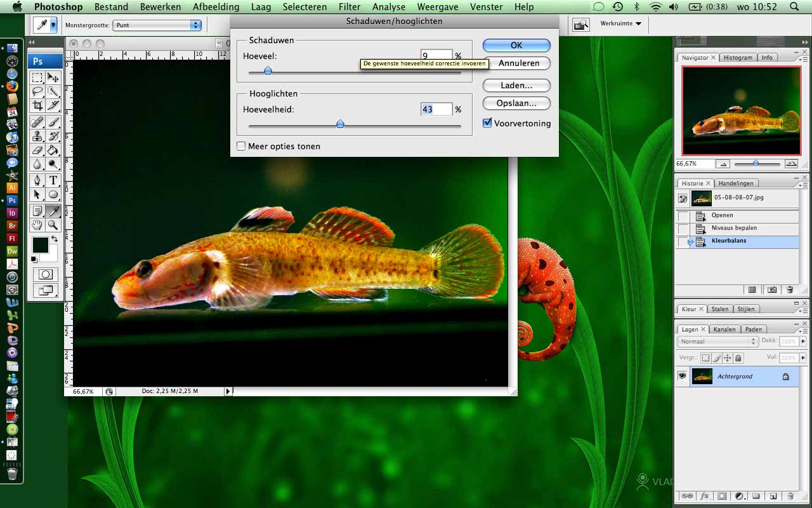Enable Meer opties tonen checkbox
This screenshot has width=812, height=508.
click(241, 146)
